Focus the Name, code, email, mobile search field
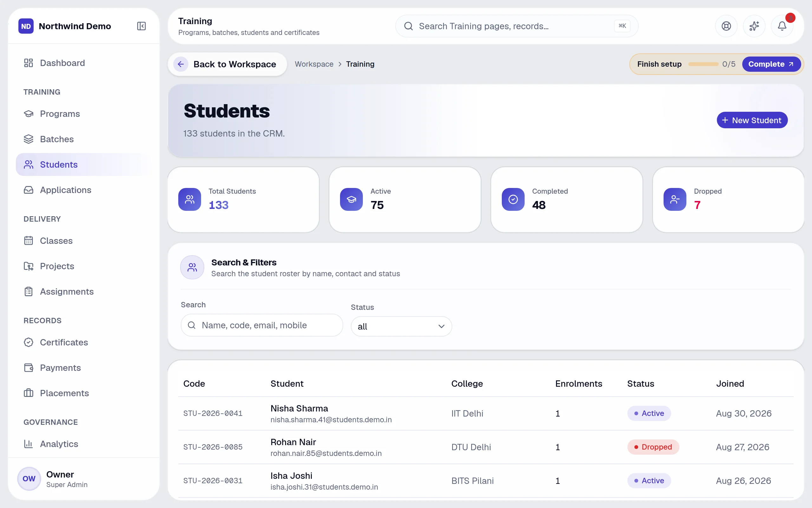 pyautogui.click(x=262, y=325)
